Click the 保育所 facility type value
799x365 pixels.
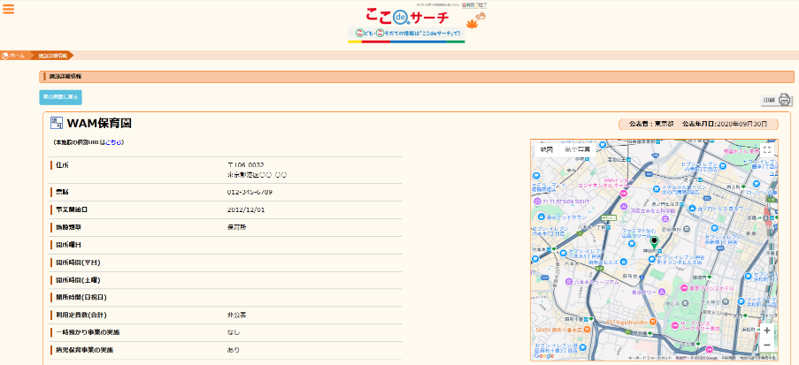pyautogui.click(x=237, y=227)
